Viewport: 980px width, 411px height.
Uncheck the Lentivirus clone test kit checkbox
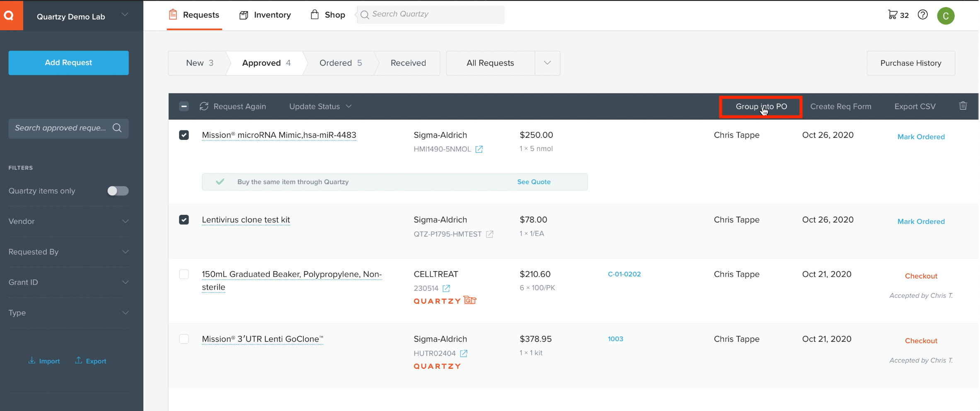pos(184,219)
